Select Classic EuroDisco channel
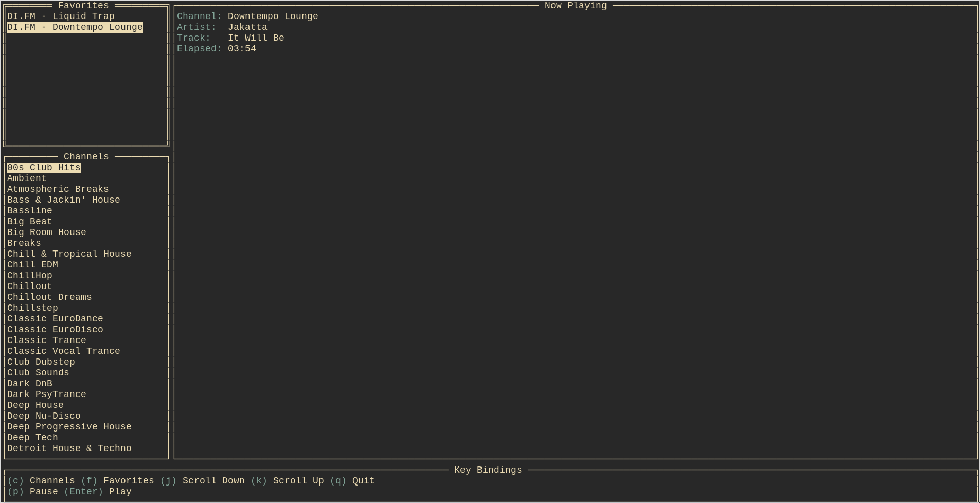Image resolution: width=980 pixels, height=503 pixels. click(x=55, y=330)
